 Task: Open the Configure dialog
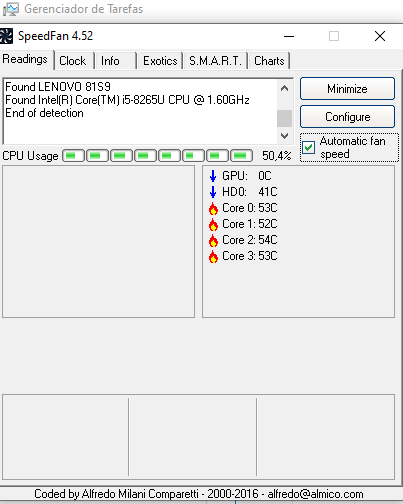click(347, 117)
